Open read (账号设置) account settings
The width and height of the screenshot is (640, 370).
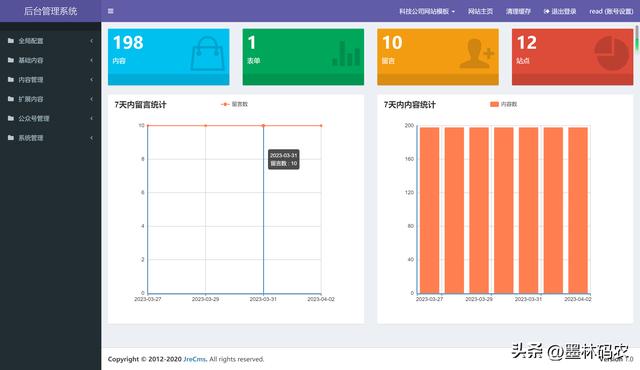point(611,11)
